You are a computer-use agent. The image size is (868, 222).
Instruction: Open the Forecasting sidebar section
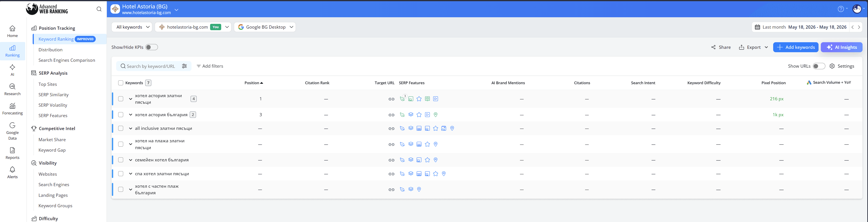12,109
